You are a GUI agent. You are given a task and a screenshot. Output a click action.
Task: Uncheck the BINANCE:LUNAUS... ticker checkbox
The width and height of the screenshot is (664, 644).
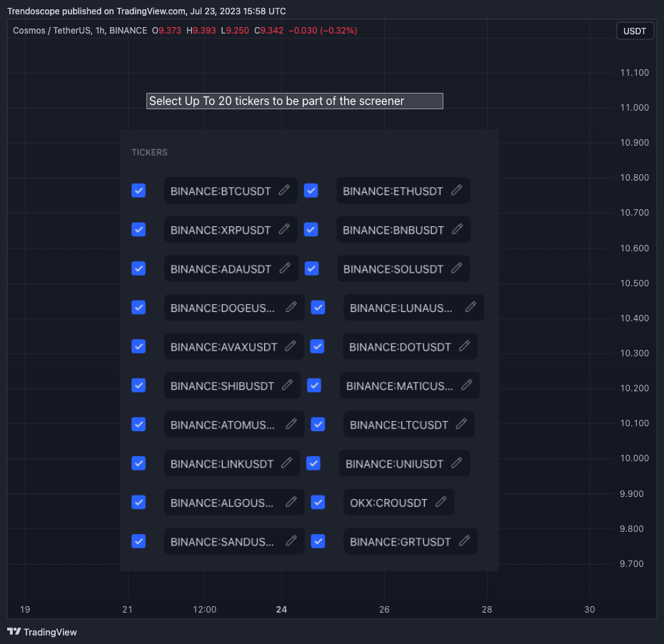click(x=318, y=308)
